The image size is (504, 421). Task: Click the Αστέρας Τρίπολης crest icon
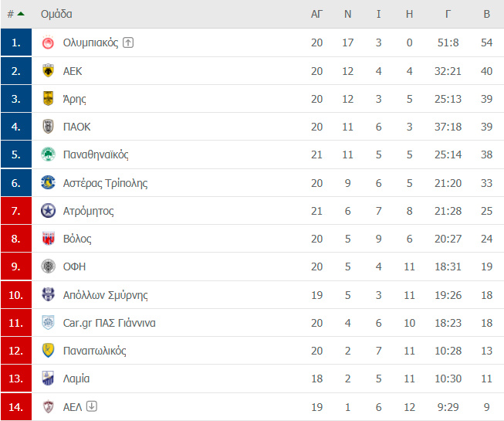(48, 182)
